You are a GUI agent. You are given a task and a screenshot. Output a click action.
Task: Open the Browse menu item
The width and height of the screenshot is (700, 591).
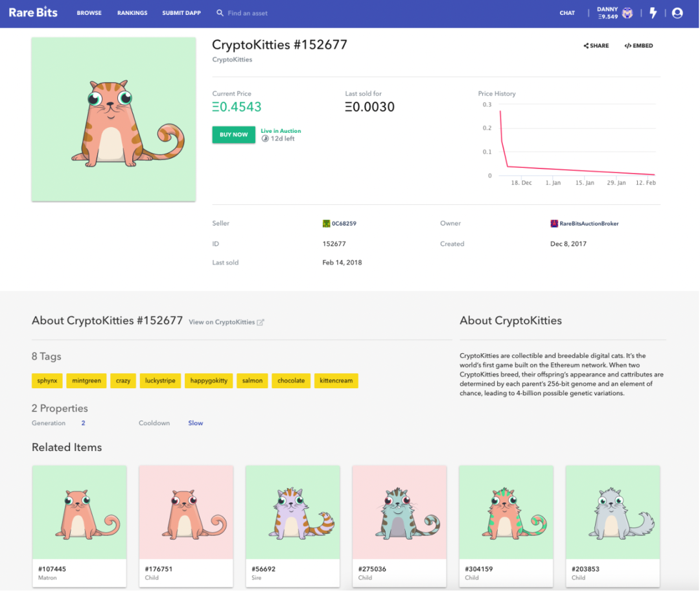click(89, 13)
